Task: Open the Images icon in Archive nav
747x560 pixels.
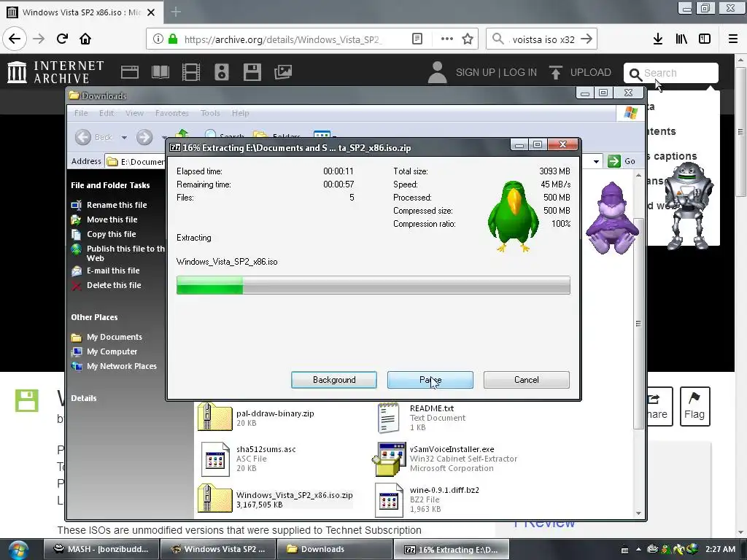Action: point(283,72)
